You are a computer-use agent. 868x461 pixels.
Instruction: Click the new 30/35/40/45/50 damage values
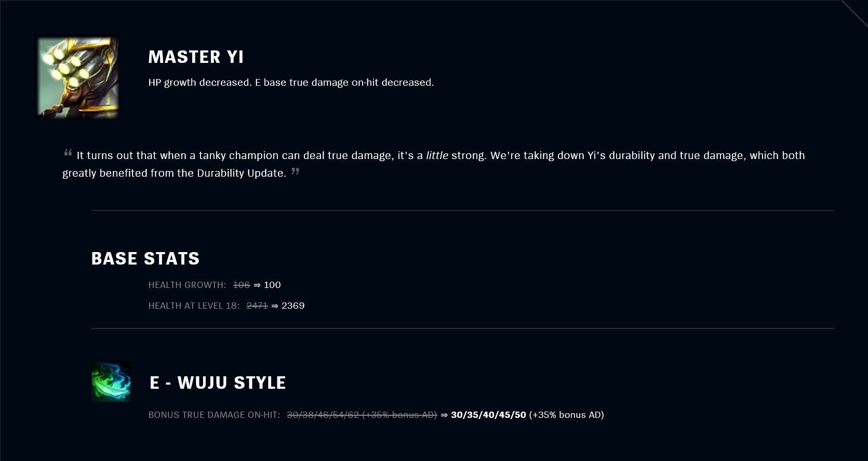pos(488,415)
